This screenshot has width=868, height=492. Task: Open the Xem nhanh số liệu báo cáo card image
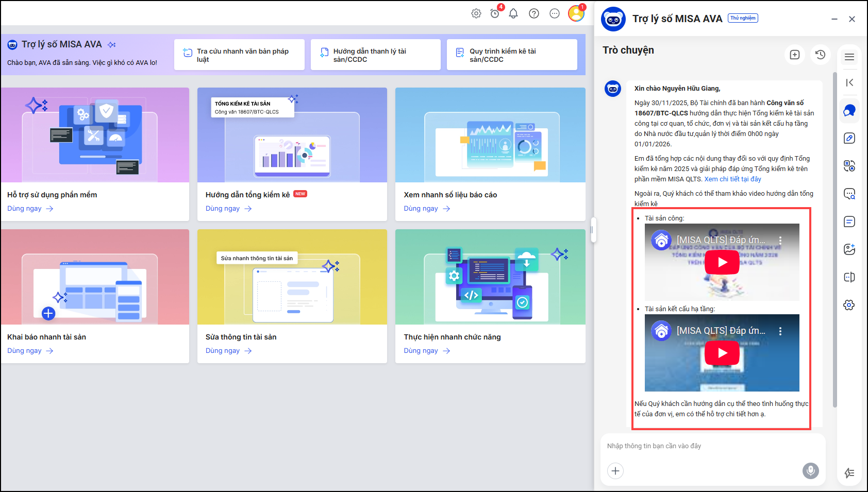490,135
